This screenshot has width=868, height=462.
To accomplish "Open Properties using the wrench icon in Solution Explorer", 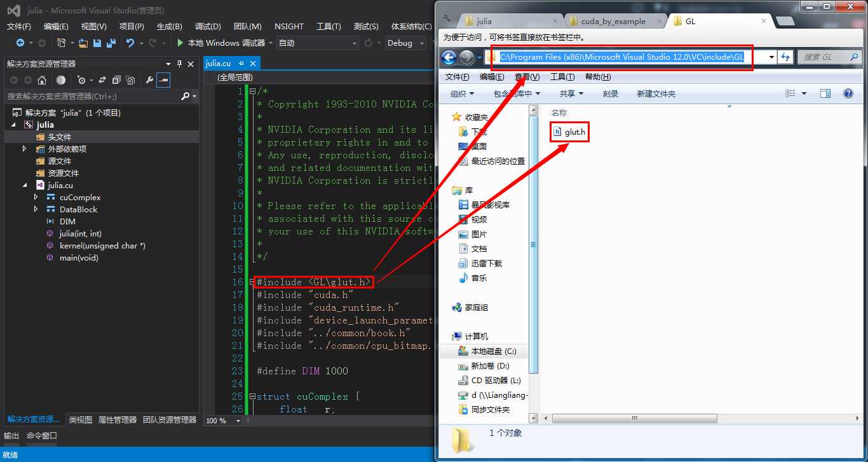I will (x=149, y=80).
